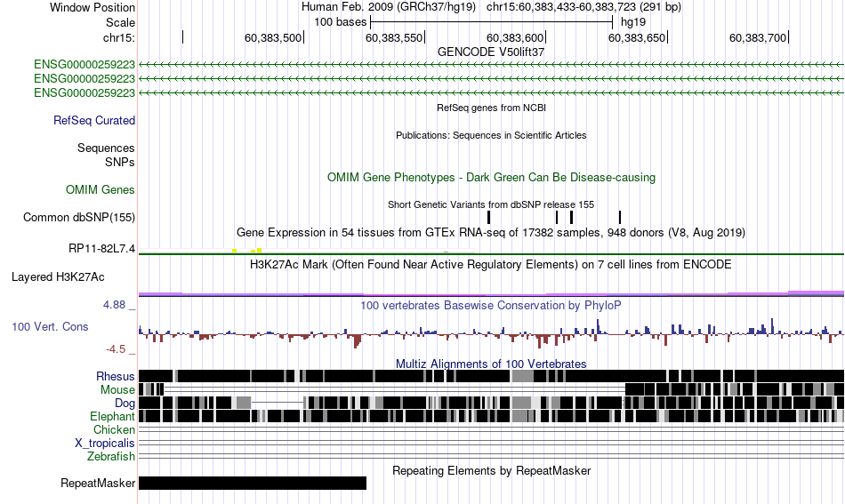Screen dimensions: 845x504
Task: Click the 100 vertebrates PhyloP conservation title
Action: pos(491,305)
